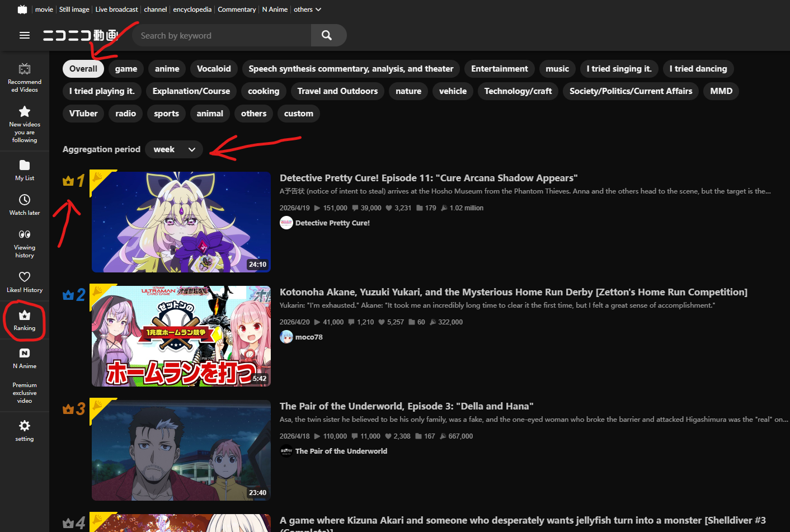
Task: Select I tried dancing category
Action: click(698, 69)
